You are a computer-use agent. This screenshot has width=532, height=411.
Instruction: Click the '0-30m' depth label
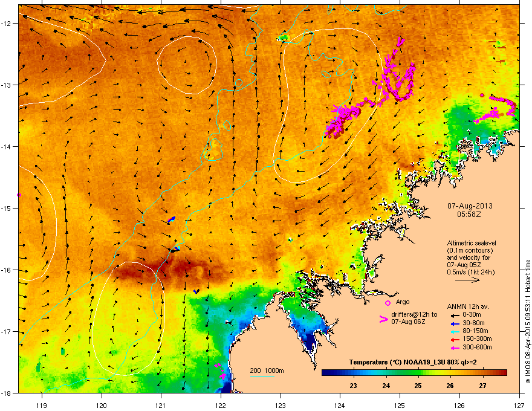coord(472,315)
